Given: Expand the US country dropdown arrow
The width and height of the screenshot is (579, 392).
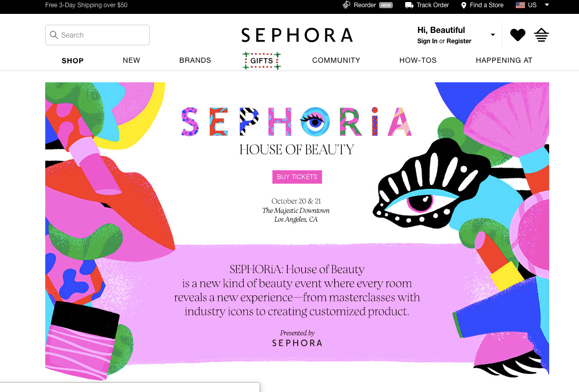Looking at the screenshot, I should click(547, 5).
